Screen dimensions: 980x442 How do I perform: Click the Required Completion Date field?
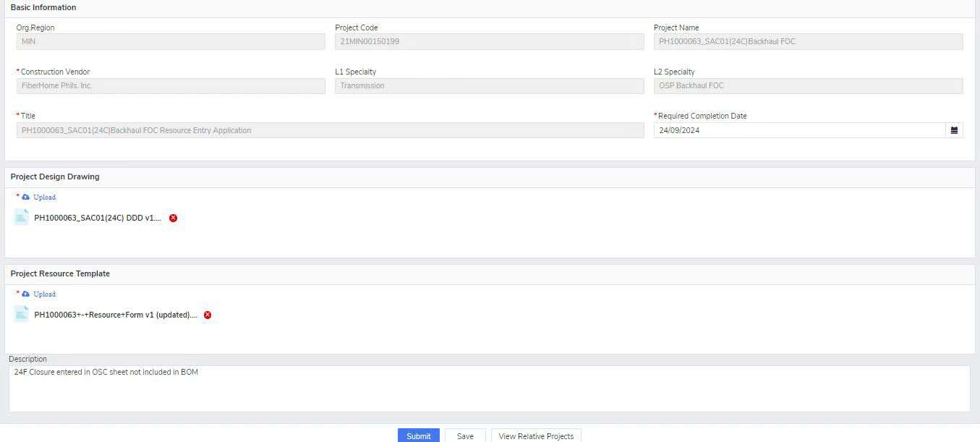pyautogui.click(x=799, y=130)
